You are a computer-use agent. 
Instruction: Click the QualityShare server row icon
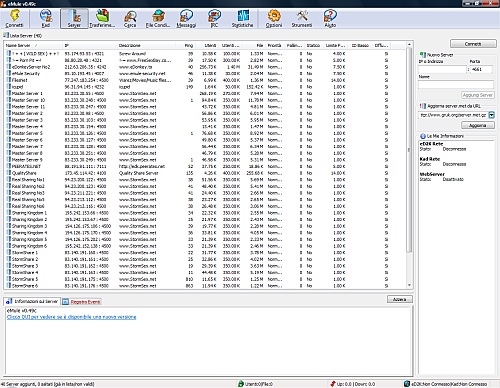click(x=9, y=173)
